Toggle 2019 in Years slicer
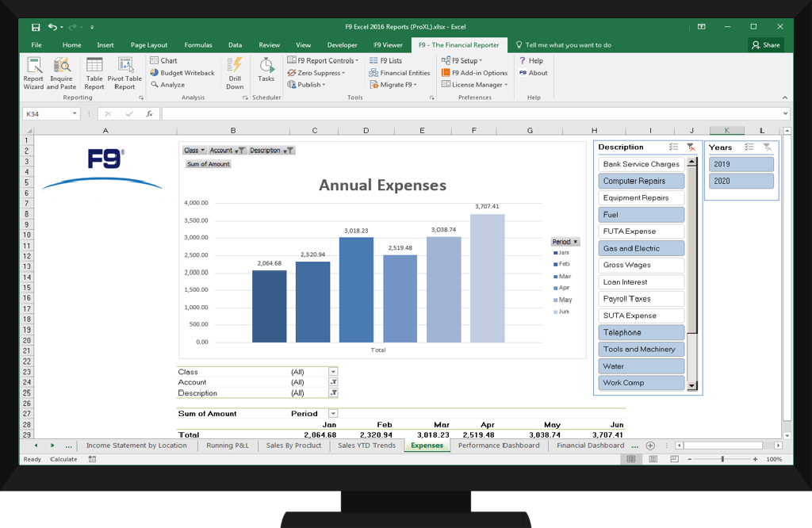812x528 pixels. [741, 164]
